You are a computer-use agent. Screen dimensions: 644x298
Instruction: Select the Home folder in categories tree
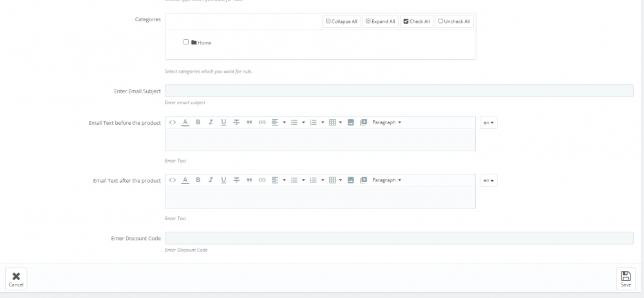tap(201, 42)
